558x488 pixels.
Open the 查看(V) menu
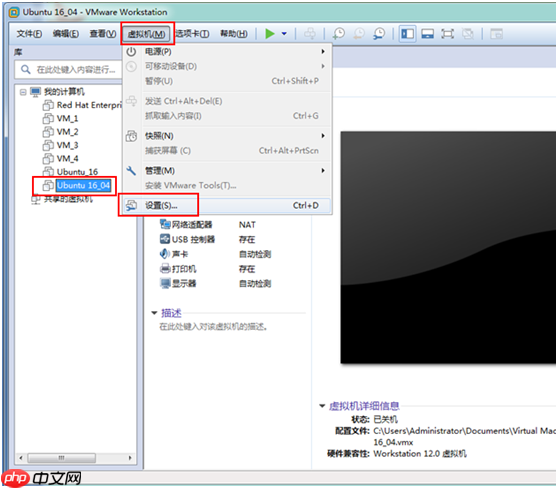102,34
